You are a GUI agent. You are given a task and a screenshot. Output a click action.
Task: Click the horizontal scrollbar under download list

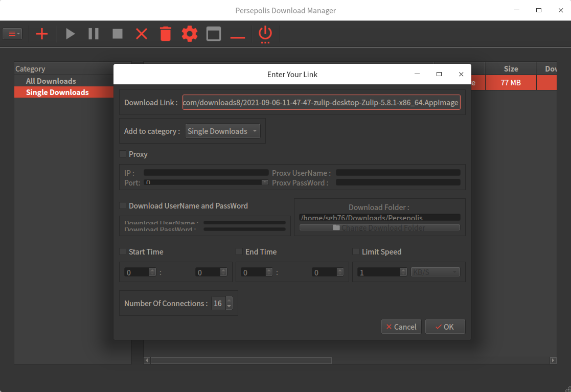[240, 360]
